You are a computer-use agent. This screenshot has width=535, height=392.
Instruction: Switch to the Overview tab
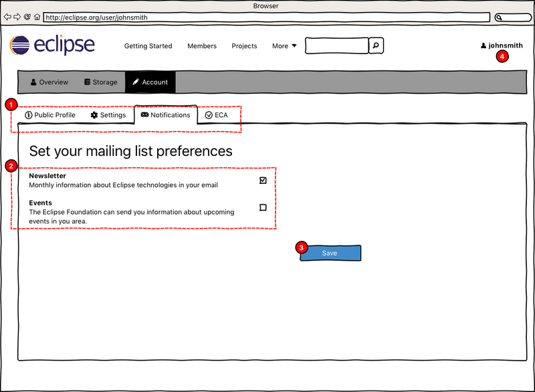tap(49, 82)
